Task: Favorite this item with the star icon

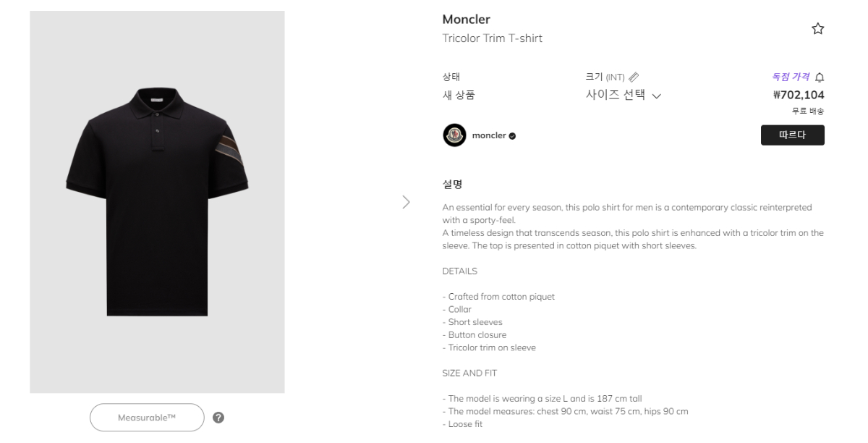Action: [x=818, y=29]
